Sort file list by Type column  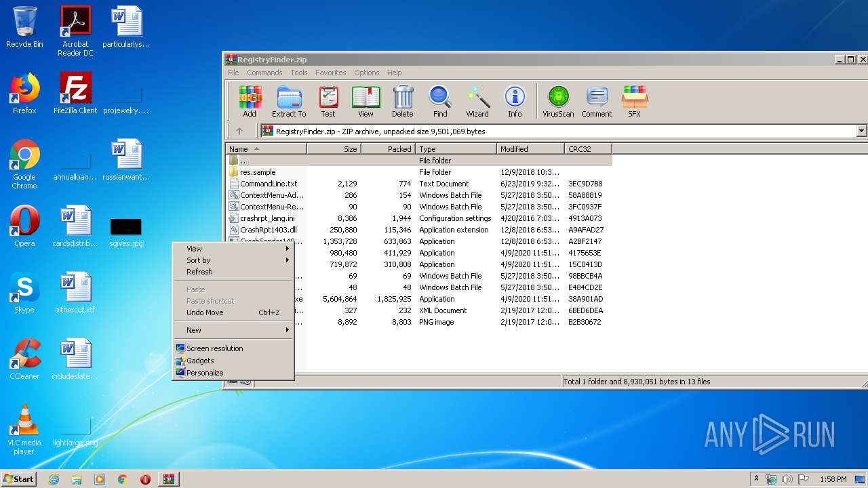click(456, 149)
